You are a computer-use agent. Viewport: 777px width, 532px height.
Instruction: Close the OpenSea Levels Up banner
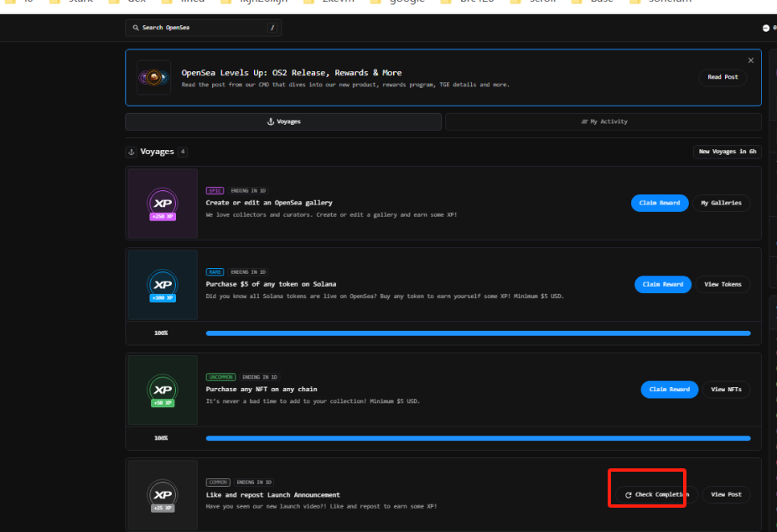point(751,60)
